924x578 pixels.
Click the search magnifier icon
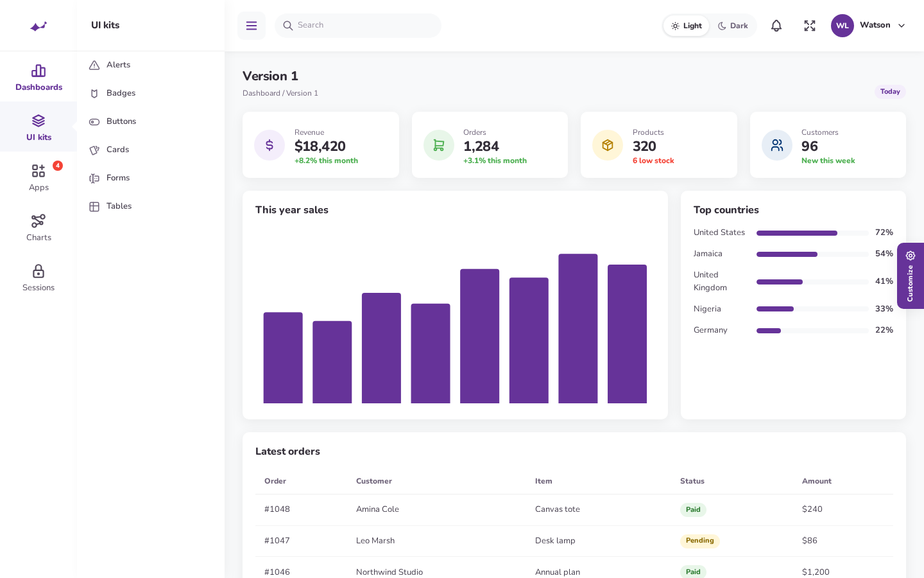coord(288,26)
